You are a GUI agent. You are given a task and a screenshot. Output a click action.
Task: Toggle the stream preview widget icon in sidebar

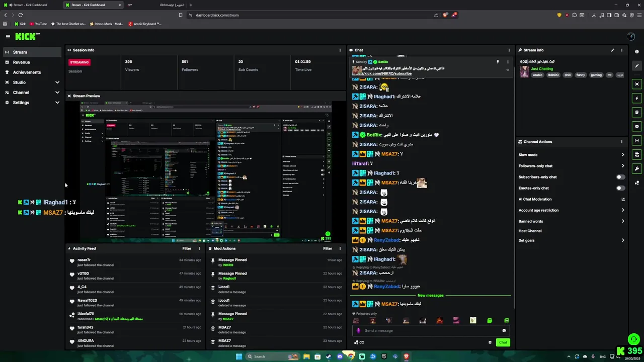[x=637, y=84]
